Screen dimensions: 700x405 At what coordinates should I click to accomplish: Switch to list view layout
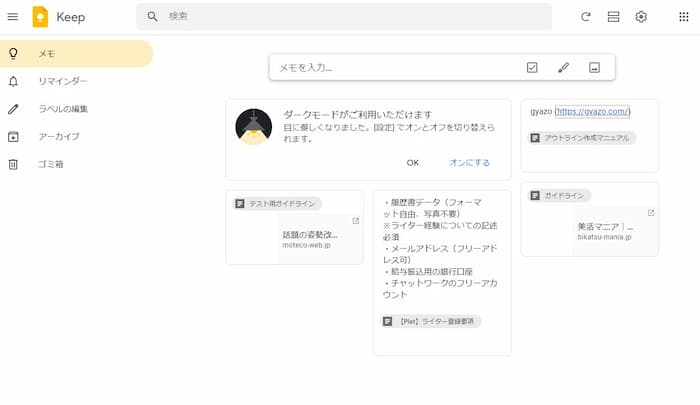click(613, 17)
